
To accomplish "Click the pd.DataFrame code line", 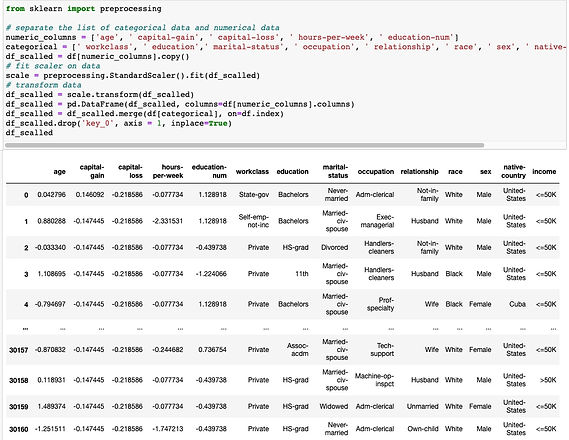I will 180,104.
